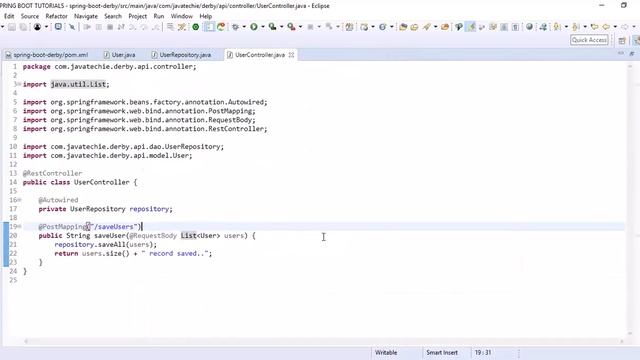Viewport: 640px width, 360px height.
Task: Click the Previous Annotation icon
Action: [x=576, y=27]
